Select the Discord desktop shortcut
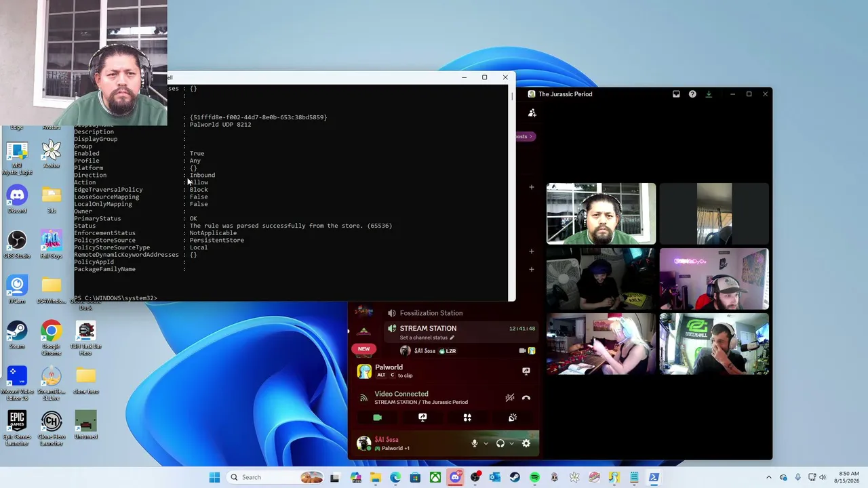The width and height of the screenshot is (868, 488). [17, 199]
